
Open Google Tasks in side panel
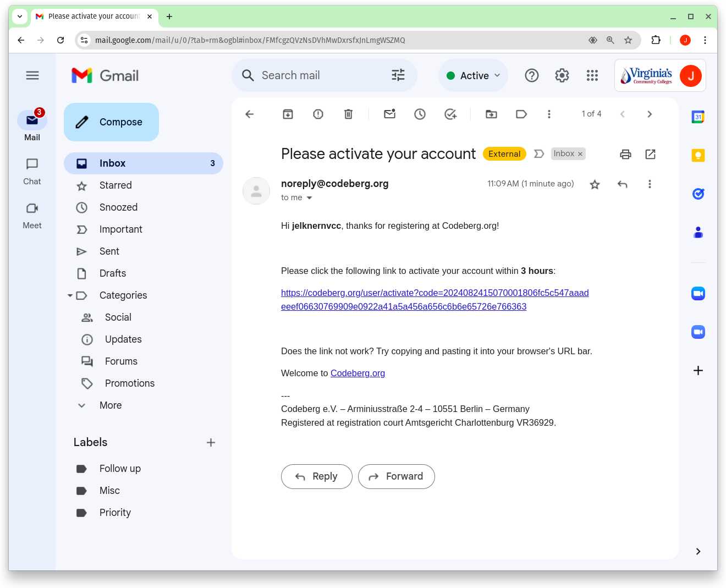pyautogui.click(x=698, y=194)
